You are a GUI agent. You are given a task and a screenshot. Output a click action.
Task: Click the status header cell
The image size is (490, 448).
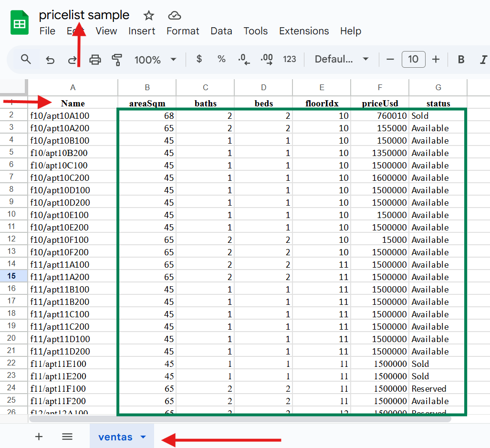(x=438, y=103)
